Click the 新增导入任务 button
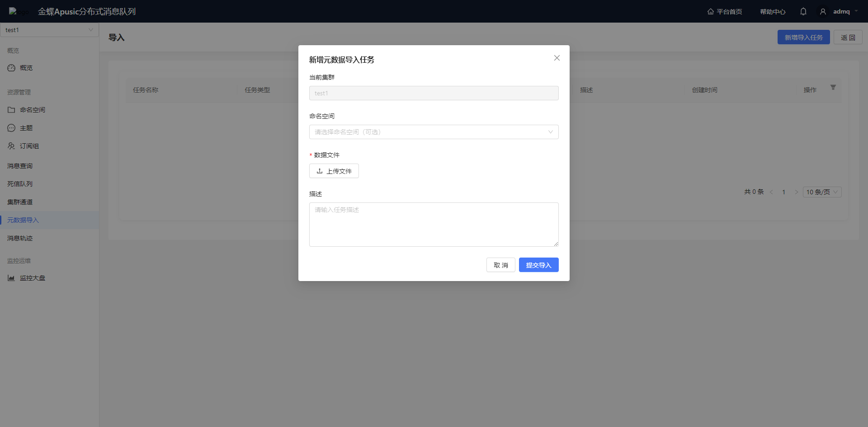This screenshot has width=868, height=427. (x=803, y=38)
